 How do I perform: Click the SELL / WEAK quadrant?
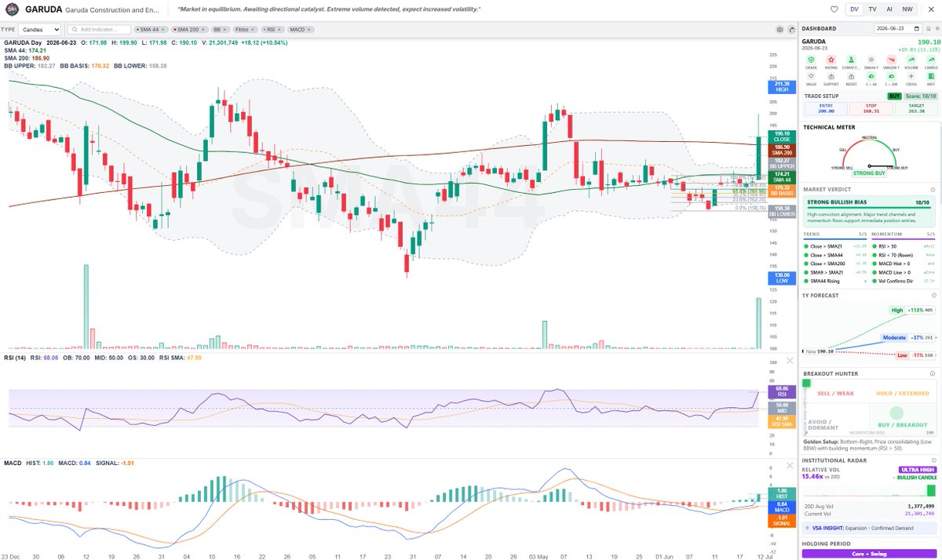click(835, 392)
